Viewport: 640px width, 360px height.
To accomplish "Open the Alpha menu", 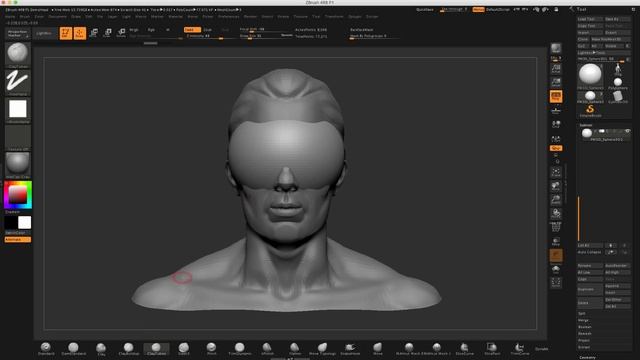I will pyautogui.click(x=10, y=17).
